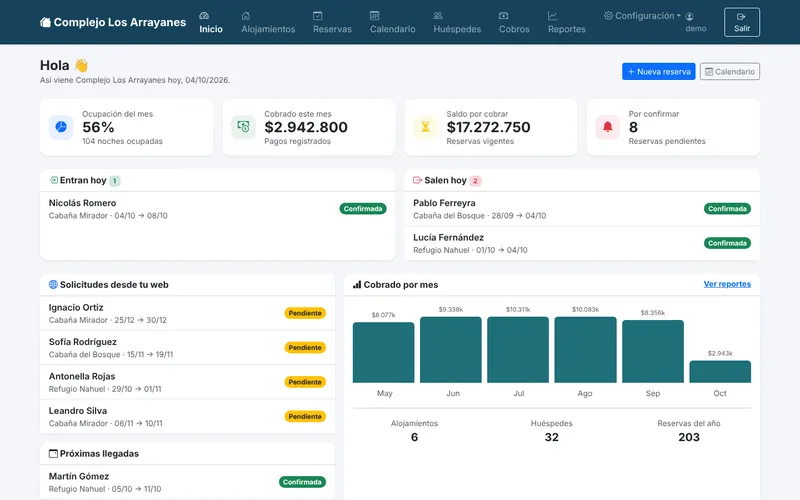Open the Calendario nav icon
Screen dimensions: 800x500
tap(374, 16)
